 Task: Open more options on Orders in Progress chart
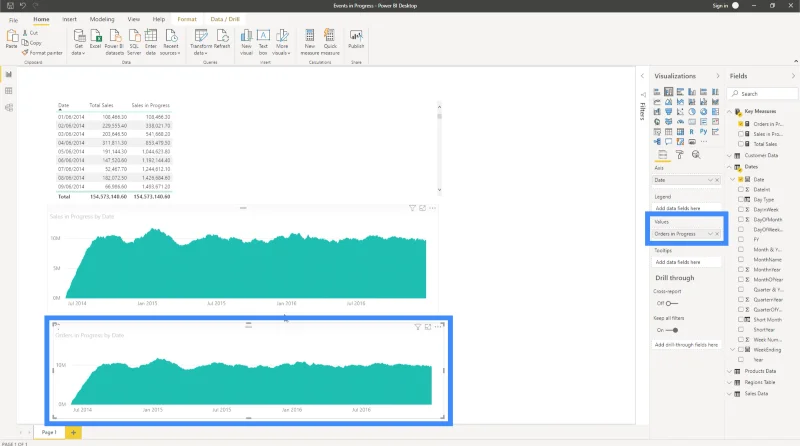pyautogui.click(x=438, y=327)
